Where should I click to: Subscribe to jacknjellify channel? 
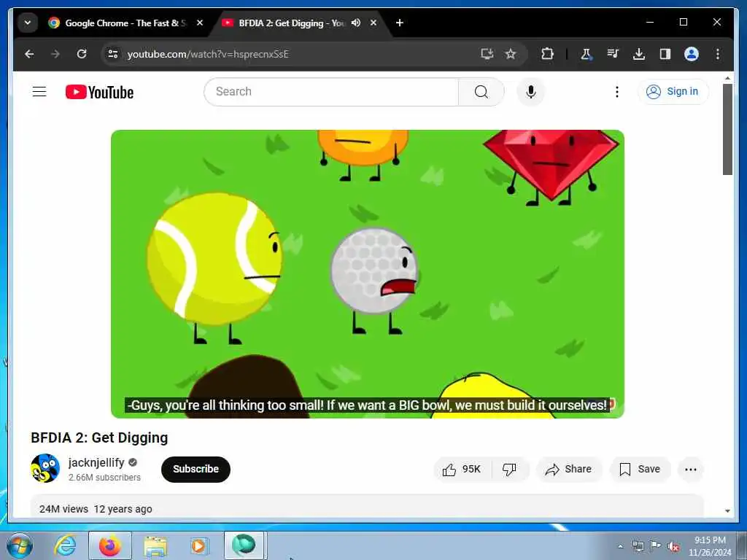(196, 469)
